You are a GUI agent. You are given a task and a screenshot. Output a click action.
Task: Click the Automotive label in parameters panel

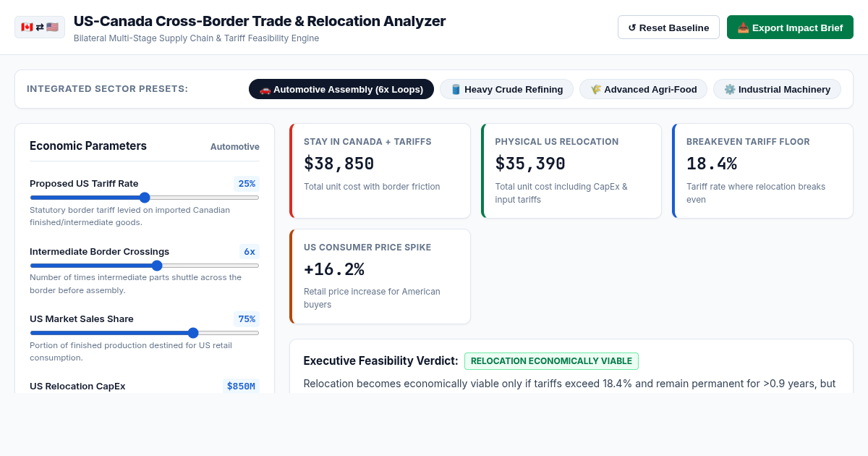235,147
